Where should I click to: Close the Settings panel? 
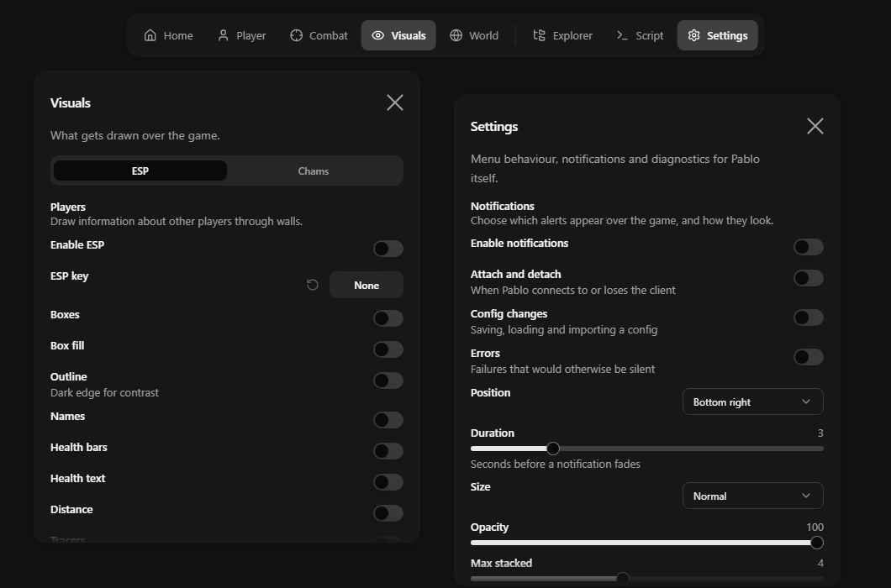pyautogui.click(x=815, y=126)
